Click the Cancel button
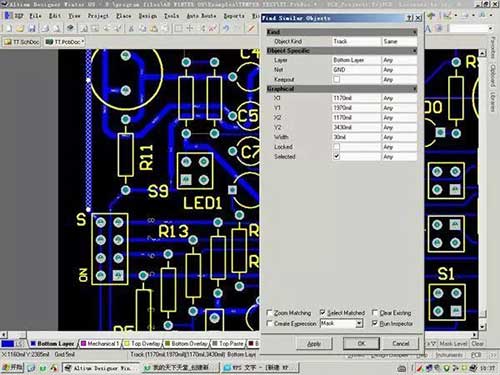This screenshot has width=500, height=375. (400, 343)
